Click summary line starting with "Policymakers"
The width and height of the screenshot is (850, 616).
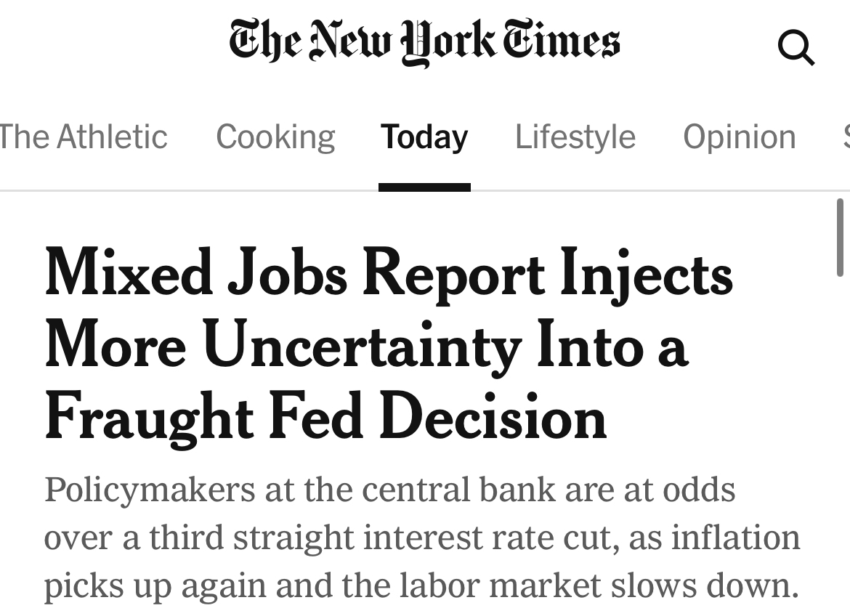(389, 489)
